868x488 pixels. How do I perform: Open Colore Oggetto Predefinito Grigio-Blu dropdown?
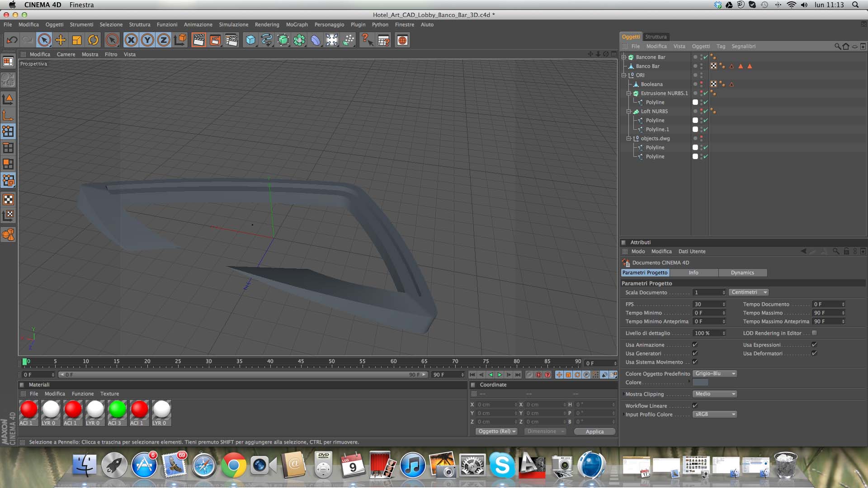[714, 374]
